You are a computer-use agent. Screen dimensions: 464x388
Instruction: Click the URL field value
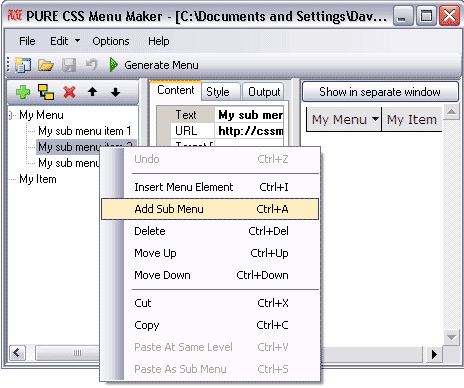pos(250,131)
